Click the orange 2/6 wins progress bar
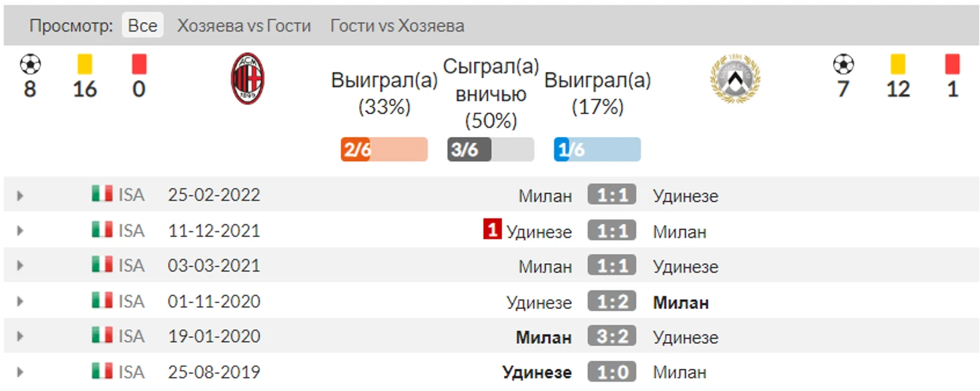 [384, 149]
